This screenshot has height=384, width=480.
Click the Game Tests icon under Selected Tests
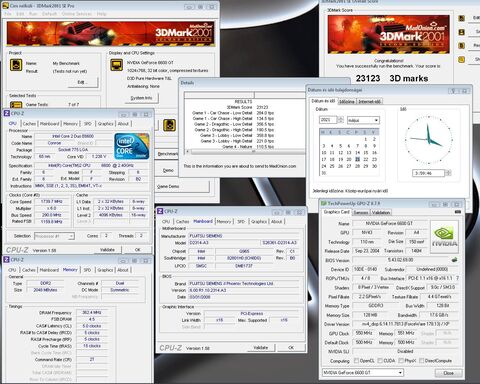coord(16,105)
